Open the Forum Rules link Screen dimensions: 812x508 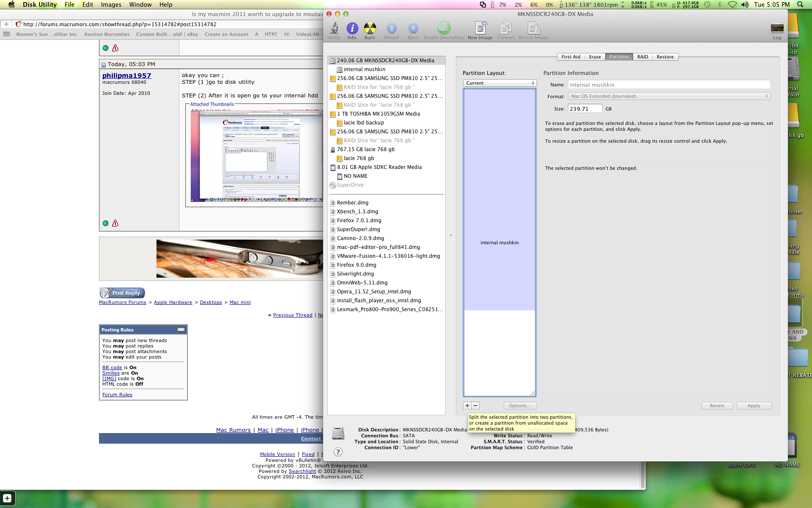pos(117,395)
